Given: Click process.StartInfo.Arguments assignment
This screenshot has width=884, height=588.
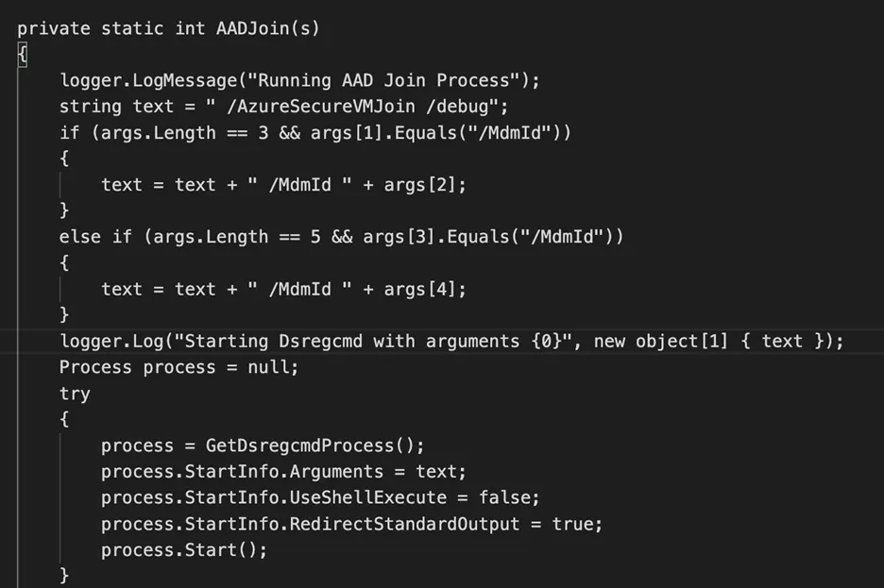Looking at the screenshot, I should pyautogui.click(x=283, y=471).
